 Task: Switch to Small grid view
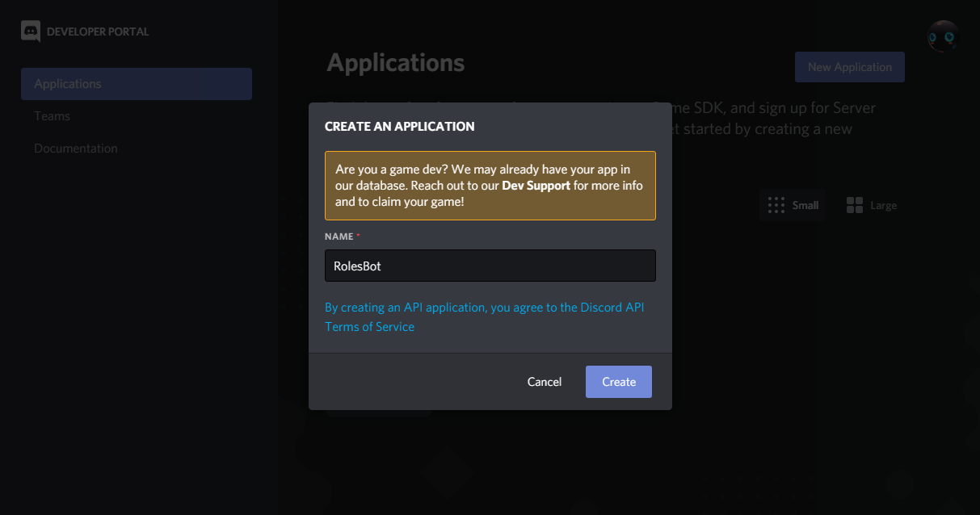tap(793, 205)
